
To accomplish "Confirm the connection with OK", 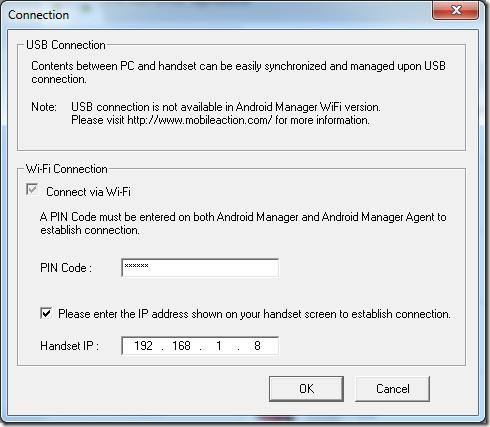I will 306,389.
